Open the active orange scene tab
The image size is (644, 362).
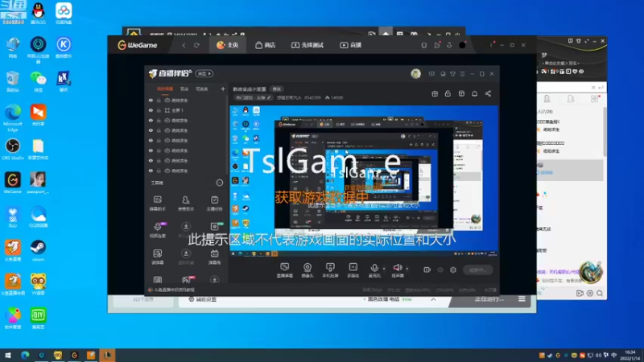coord(165,89)
